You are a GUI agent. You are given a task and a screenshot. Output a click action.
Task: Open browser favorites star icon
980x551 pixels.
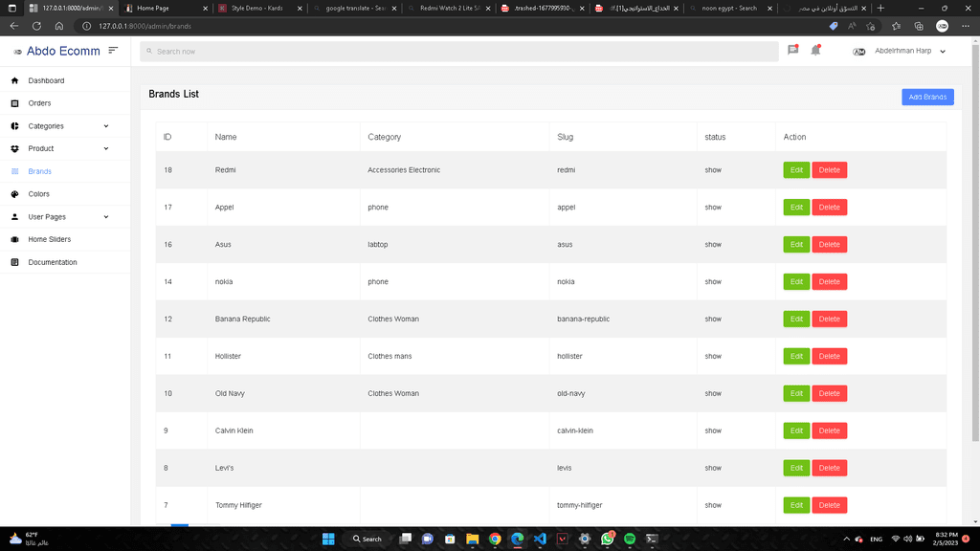click(896, 26)
